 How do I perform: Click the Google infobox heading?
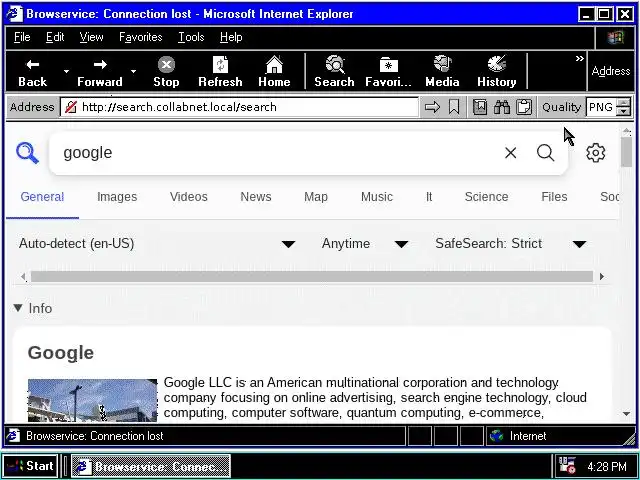pyautogui.click(x=61, y=353)
